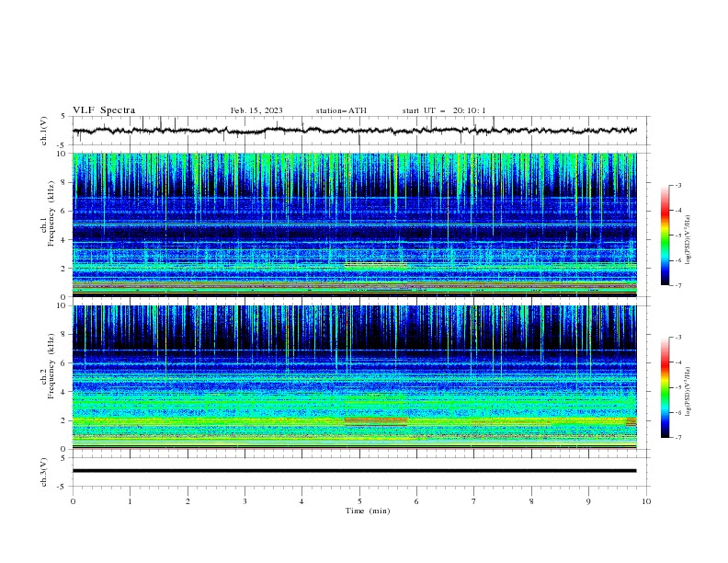Click the "3" tick label on the time axis
The height and width of the screenshot is (563, 728).
(x=245, y=501)
